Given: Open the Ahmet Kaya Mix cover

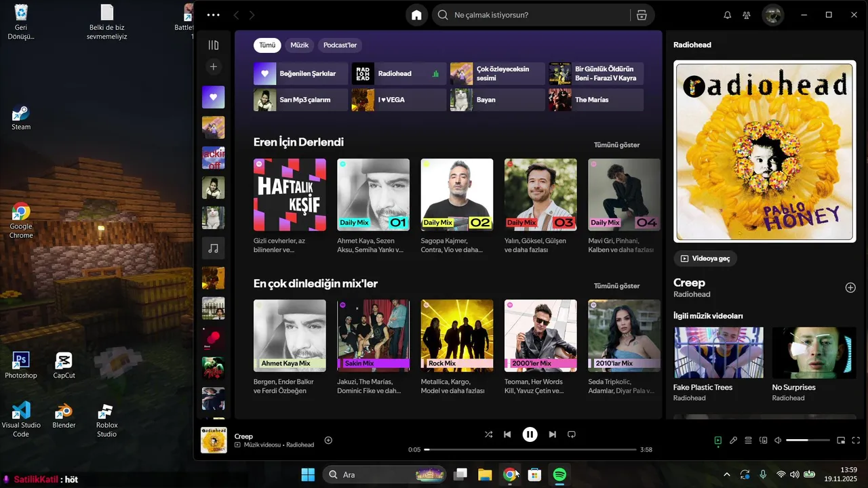Looking at the screenshot, I should tap(290, 335).
